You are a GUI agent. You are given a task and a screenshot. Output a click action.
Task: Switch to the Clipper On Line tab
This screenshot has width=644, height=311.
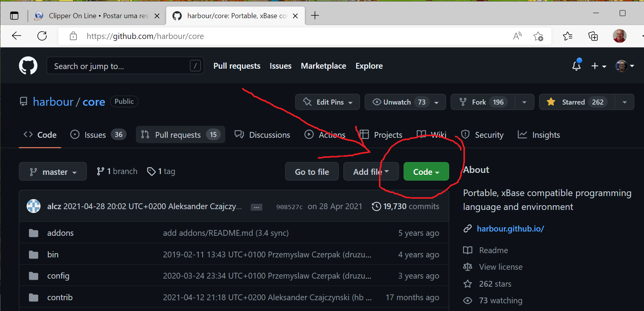96,16
